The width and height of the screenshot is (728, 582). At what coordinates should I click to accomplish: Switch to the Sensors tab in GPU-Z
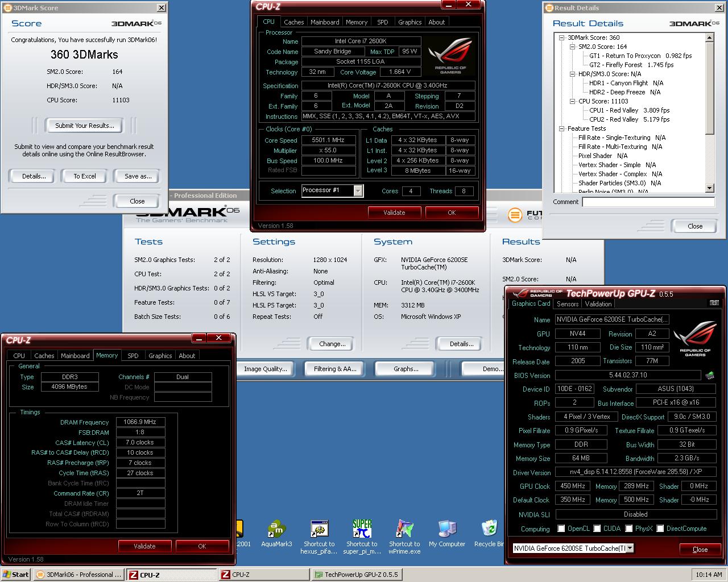pos(567,304)
